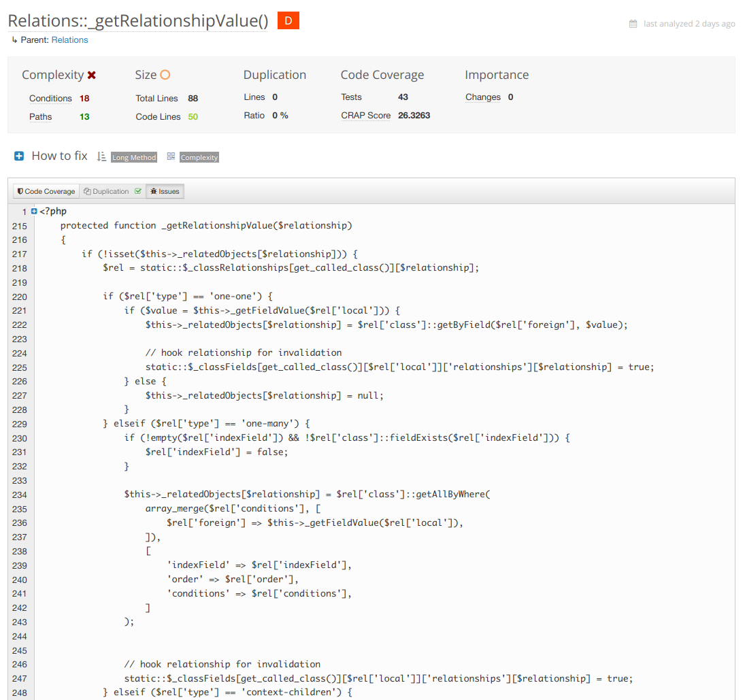Click the CRAP Score label

pyautogui.click(x=365, y=116)
